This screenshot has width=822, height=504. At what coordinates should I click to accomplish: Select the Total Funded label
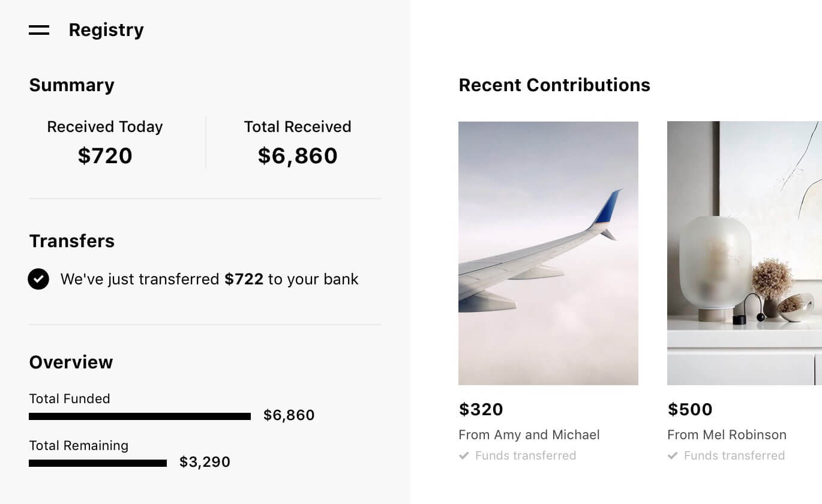69,398
